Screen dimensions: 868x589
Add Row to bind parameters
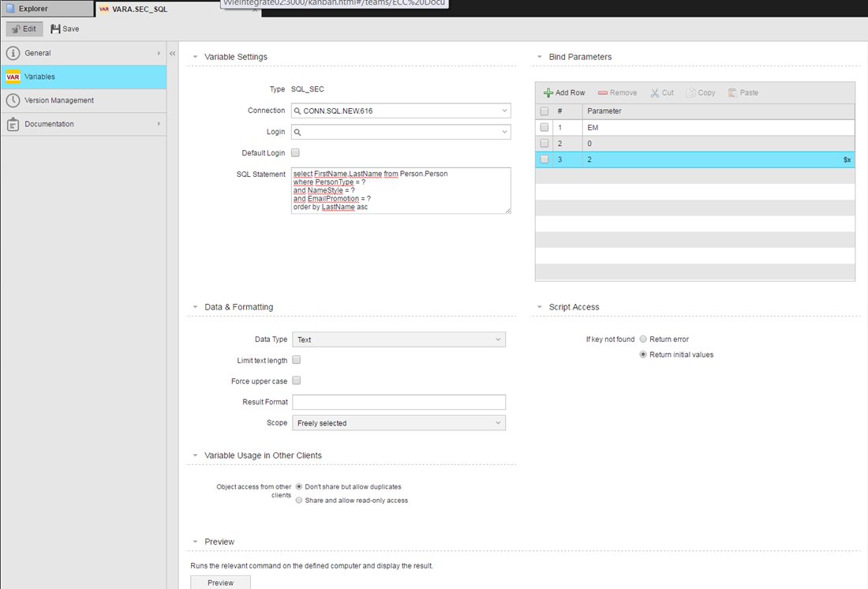(x=564, y=93)
